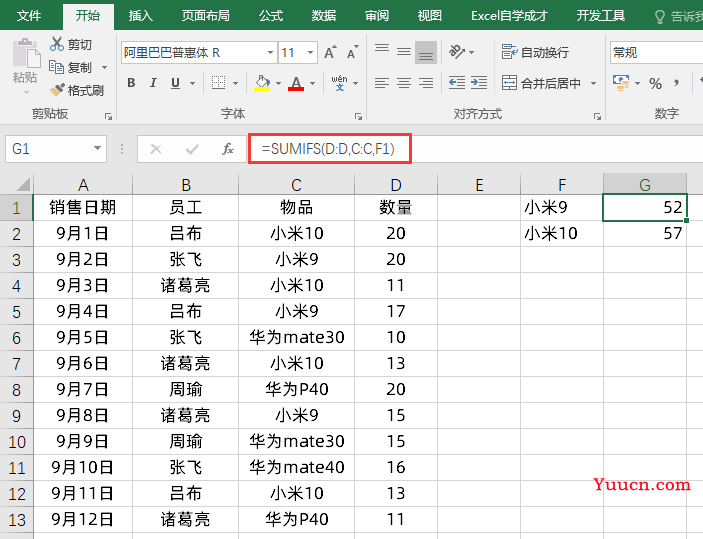Image resolution: width=703 pixels, height=539 pixels.
Task: Click the borders grid icon
Action: pyautogui.click(x=218, y=83)
